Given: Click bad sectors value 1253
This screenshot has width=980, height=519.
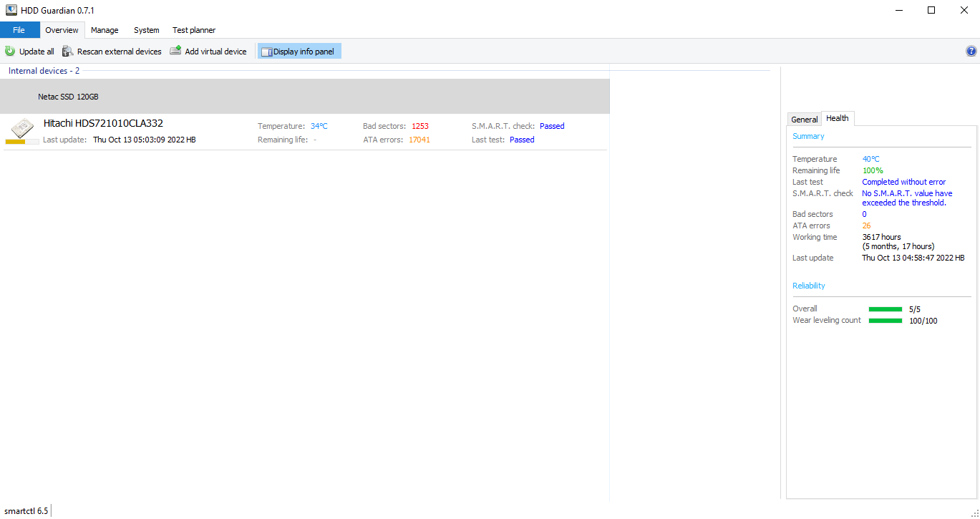Looking at the screenshot, I should click(420, 126).
